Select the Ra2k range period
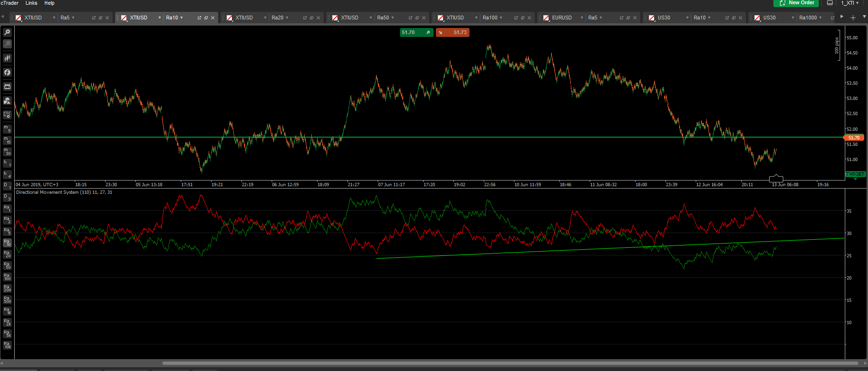This screenshot has height=371, width=868. click(x=7, y=322)
